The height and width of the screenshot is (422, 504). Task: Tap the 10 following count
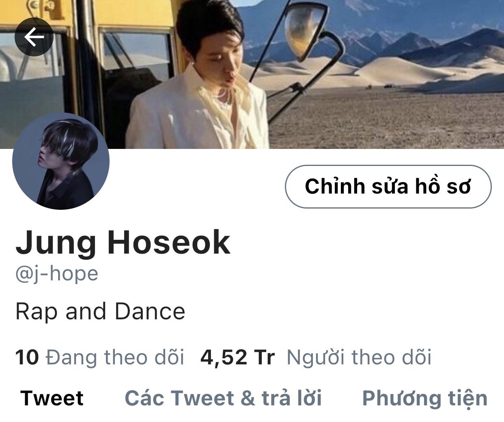coord(27,357)
